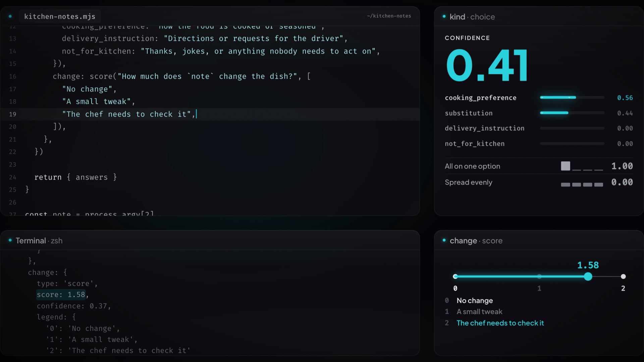Click the 'change: score(' code line

(181, 76)
